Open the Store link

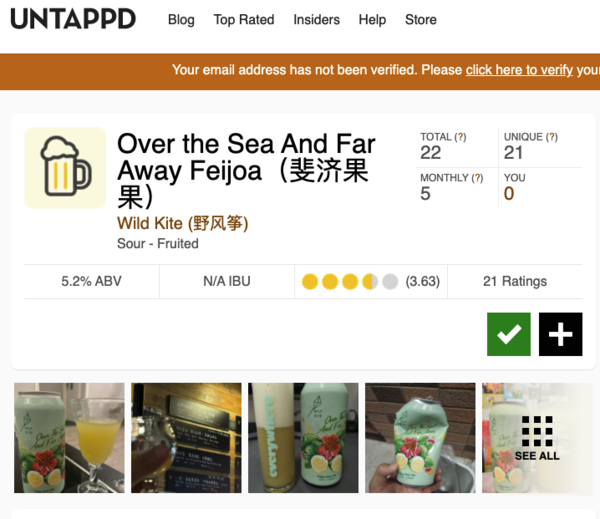coord(420,20)
